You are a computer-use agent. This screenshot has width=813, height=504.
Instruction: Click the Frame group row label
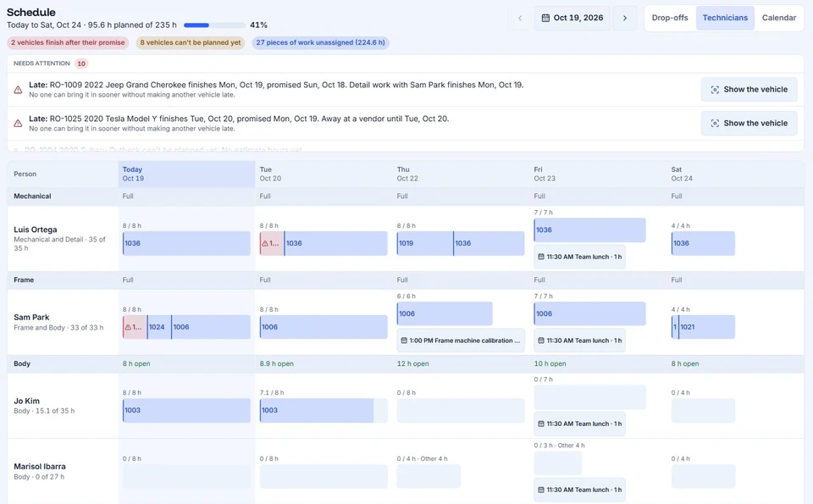tap(24, 280)
